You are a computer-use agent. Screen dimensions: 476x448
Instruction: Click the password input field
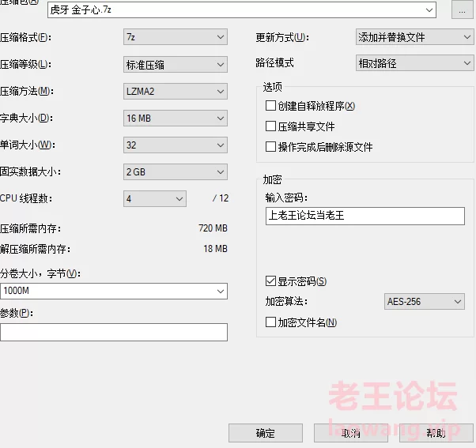365,216
